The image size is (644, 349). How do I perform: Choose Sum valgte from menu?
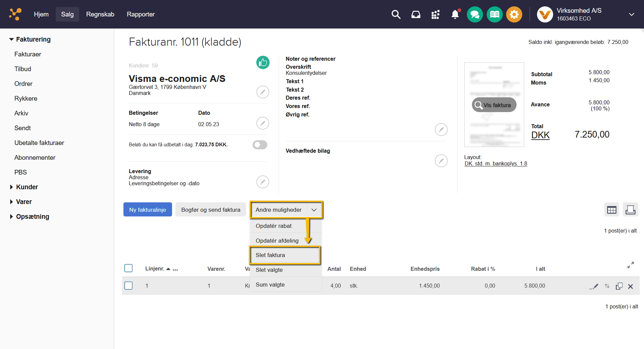tap(286, 285)
